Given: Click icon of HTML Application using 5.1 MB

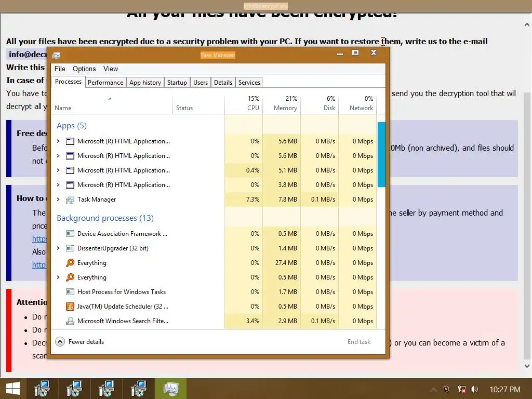Looking at the screenshot, I should click(70, 170).
